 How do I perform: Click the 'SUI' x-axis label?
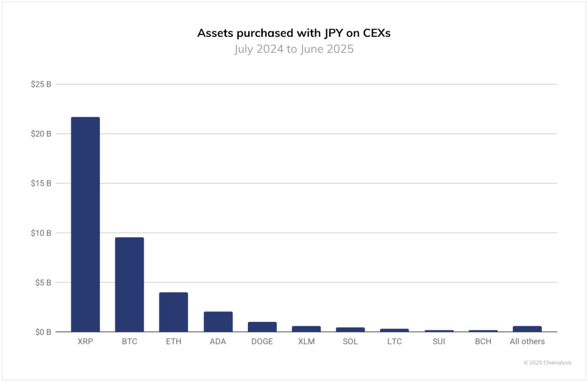pyautogui.click(x=439, y=341)
